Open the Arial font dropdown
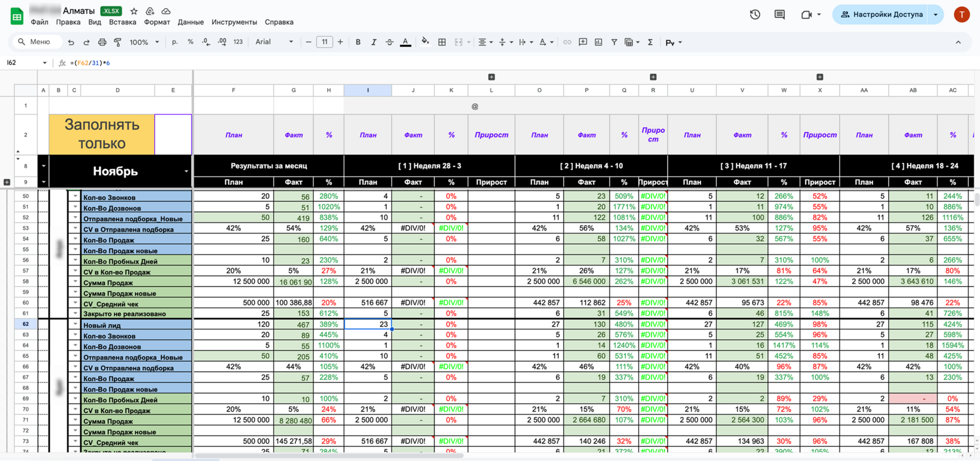 [x=274, y=42]
